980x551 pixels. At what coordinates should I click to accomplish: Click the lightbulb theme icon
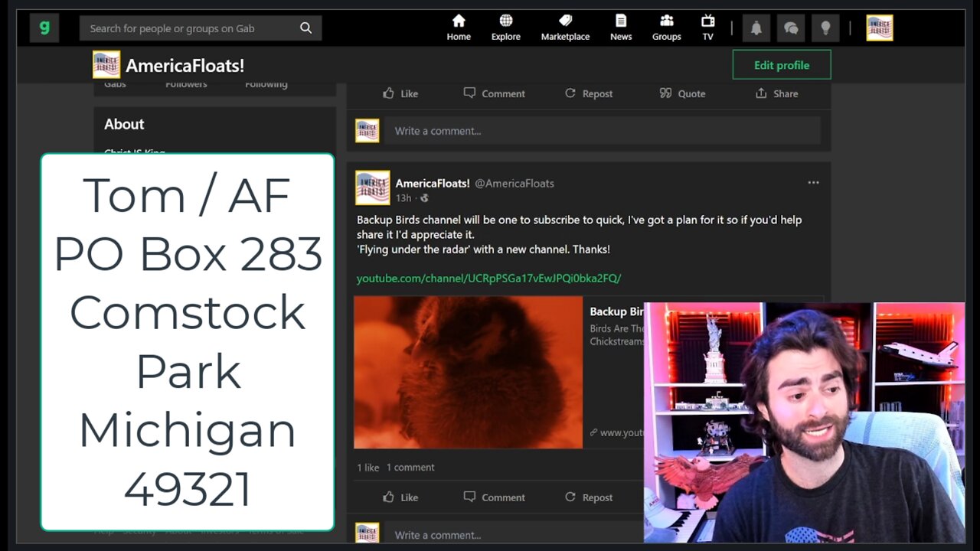(825, 28)
